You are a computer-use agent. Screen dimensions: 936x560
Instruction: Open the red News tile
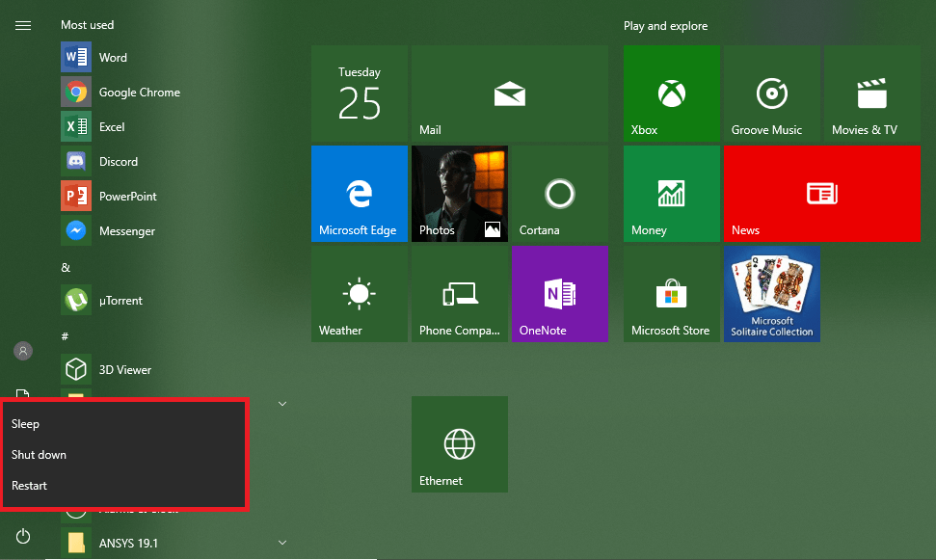pyautogui.click(x=822, y=194)
